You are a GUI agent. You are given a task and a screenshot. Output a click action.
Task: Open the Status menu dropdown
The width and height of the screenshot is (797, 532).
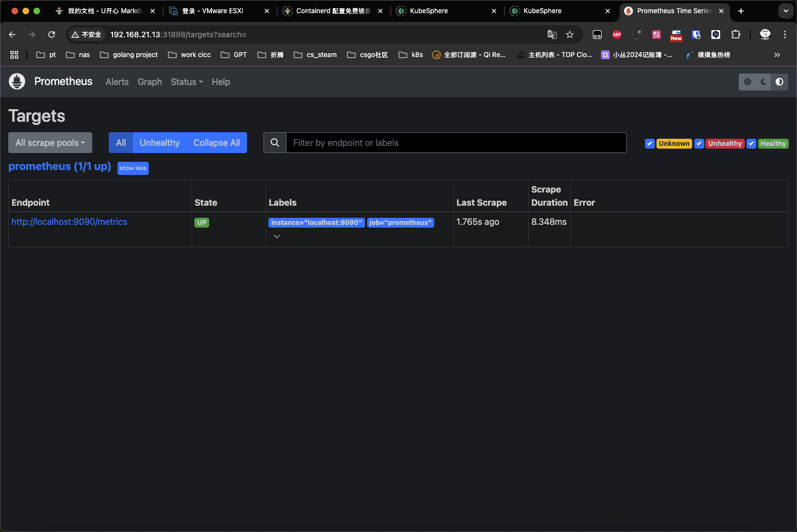click(x=186, y=82)
